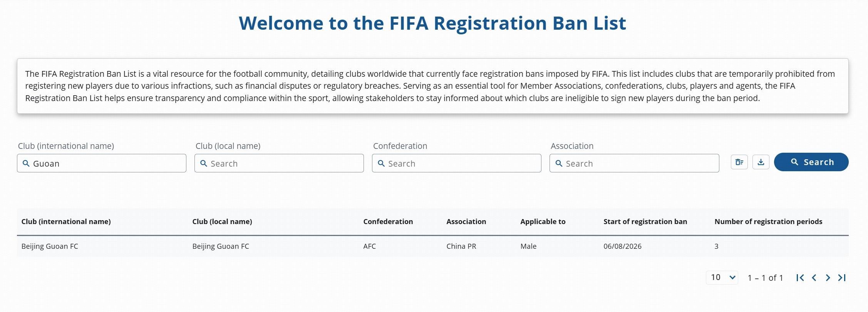Sort by Number of registration periods column
The width and height of the screenshot is (868, 312).
768,222
